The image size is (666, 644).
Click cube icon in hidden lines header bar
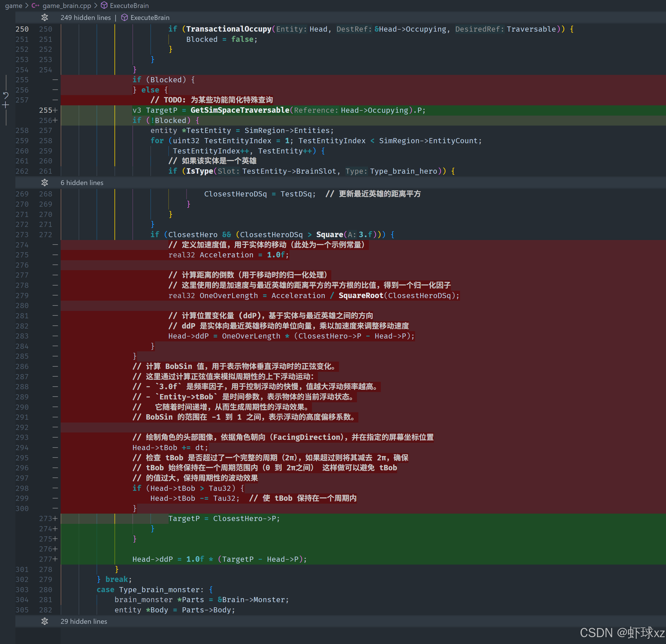point(125,18)
